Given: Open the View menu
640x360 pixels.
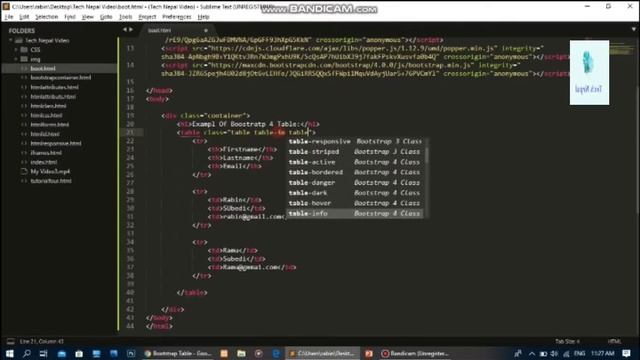Looking at the screenshot, I should (87, 17).
